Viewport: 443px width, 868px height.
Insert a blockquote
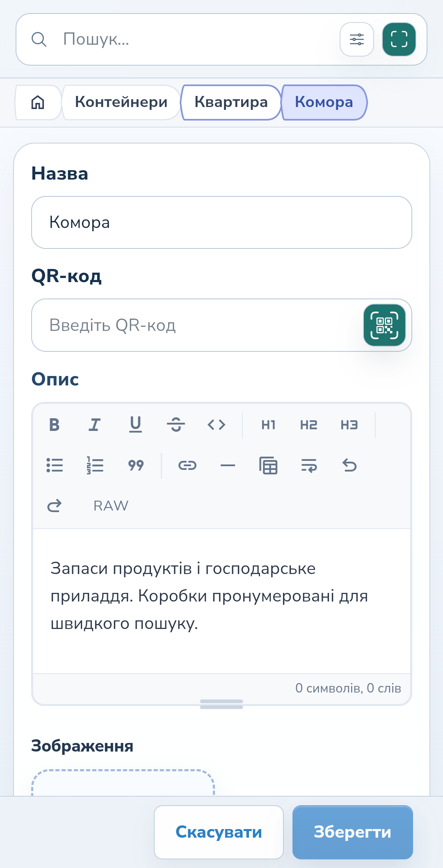135,465
